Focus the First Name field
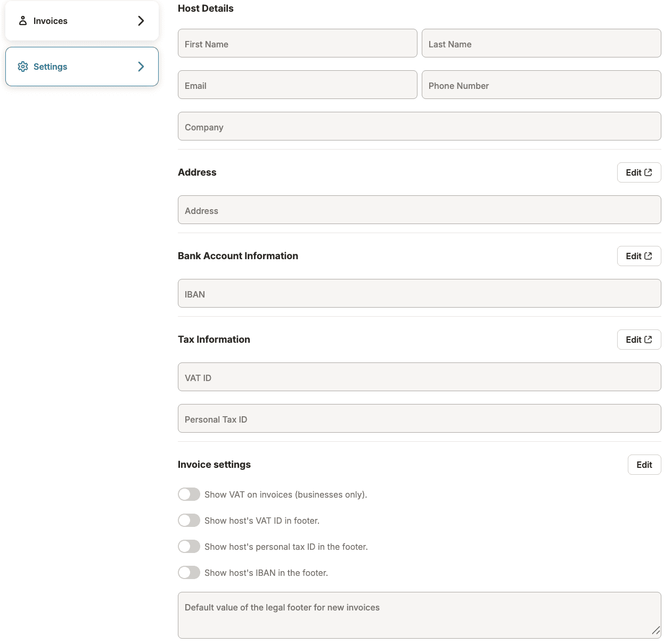The height and width of the screenshot is (644, 672). coord(297,44)
